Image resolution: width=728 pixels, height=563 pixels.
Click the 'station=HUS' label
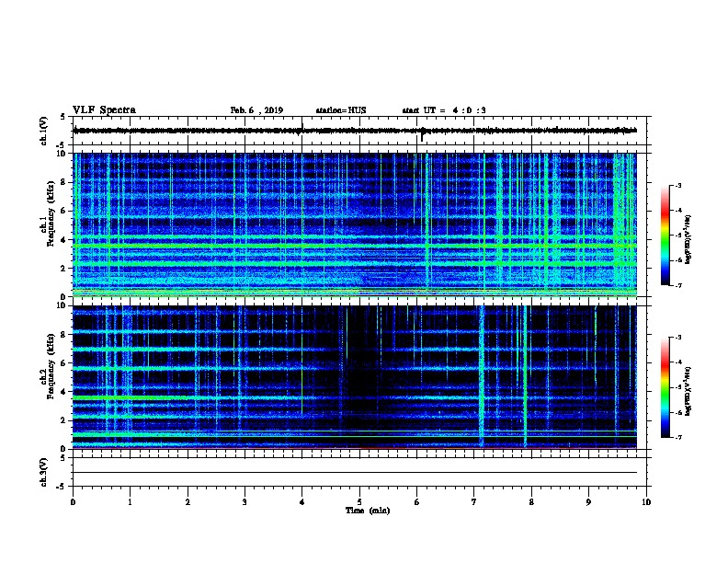pyautogui.click(x=341, y=110)
